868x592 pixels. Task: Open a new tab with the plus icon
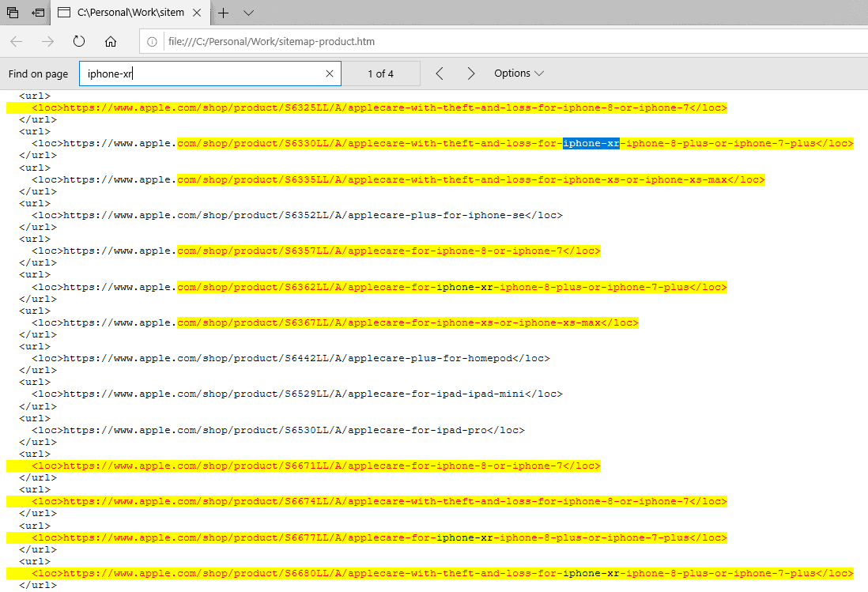(223, 13)
